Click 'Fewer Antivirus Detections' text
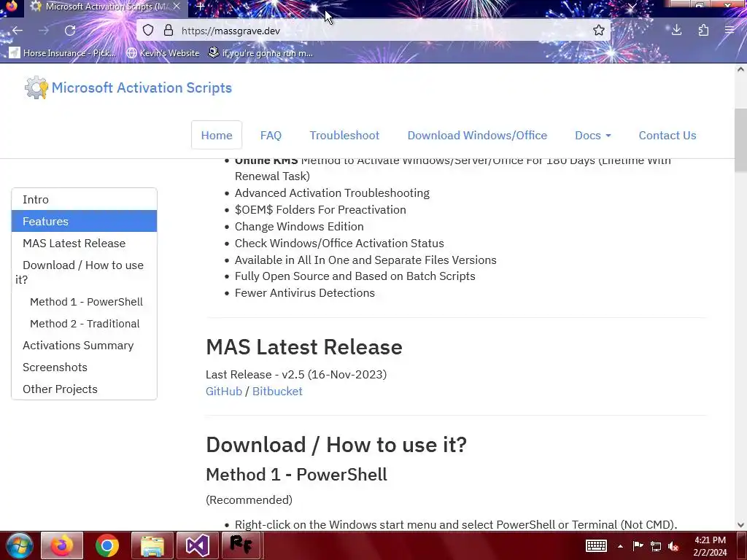Viewport: 747px width, 560px height. pos(305,293)
